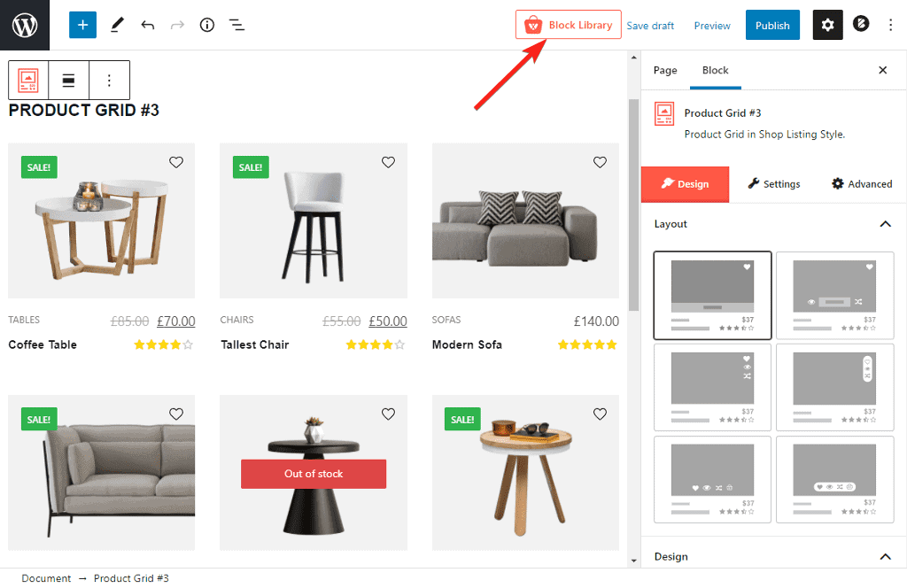Switch to the Page tab
The height and width of the screenshot is (588, 907).
point(665,71)
